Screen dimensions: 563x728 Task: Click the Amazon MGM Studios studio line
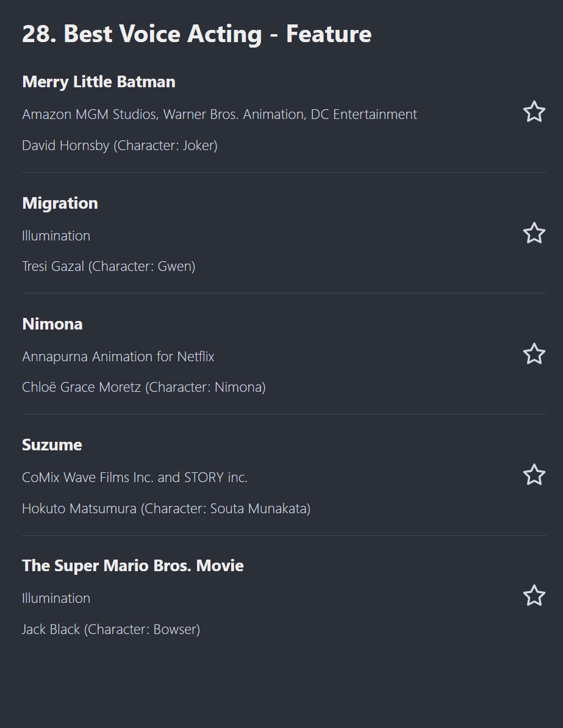(x=220, y=114)
